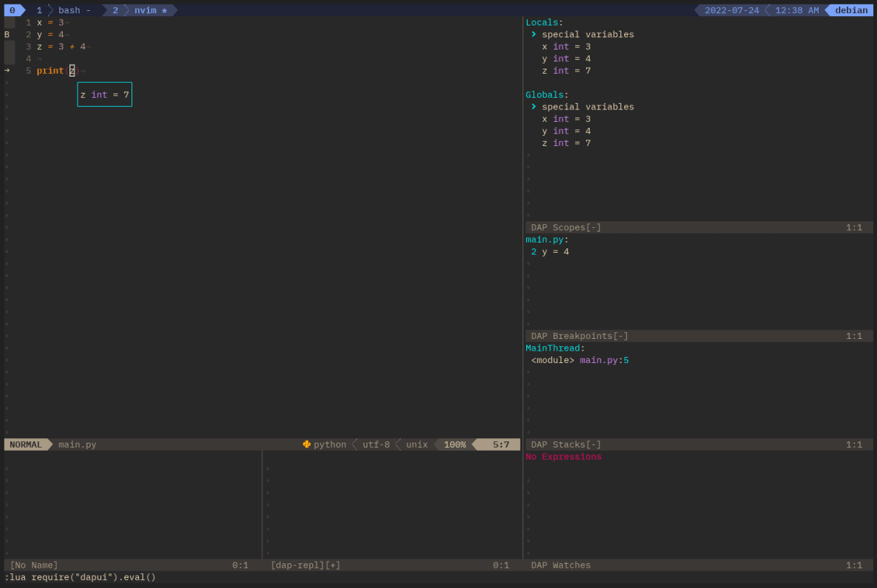Click date 2022-07-24 in tmux bar
The image size is (877, 588).
[x=732, y=10]
